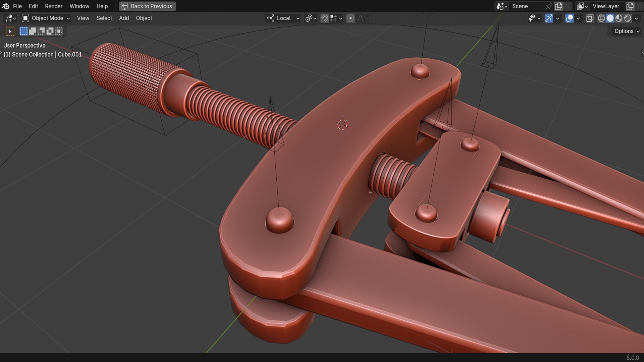Open the viewport View menu

click(83, 18)
